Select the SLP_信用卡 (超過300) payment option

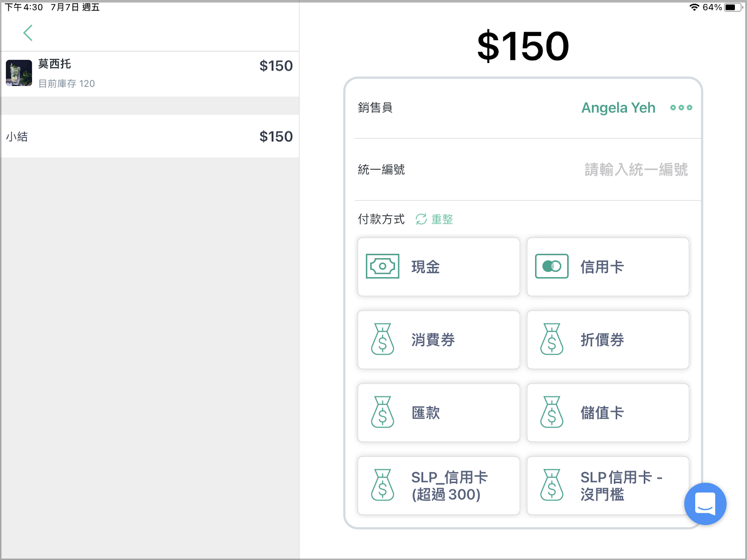(x=438, y=486)
